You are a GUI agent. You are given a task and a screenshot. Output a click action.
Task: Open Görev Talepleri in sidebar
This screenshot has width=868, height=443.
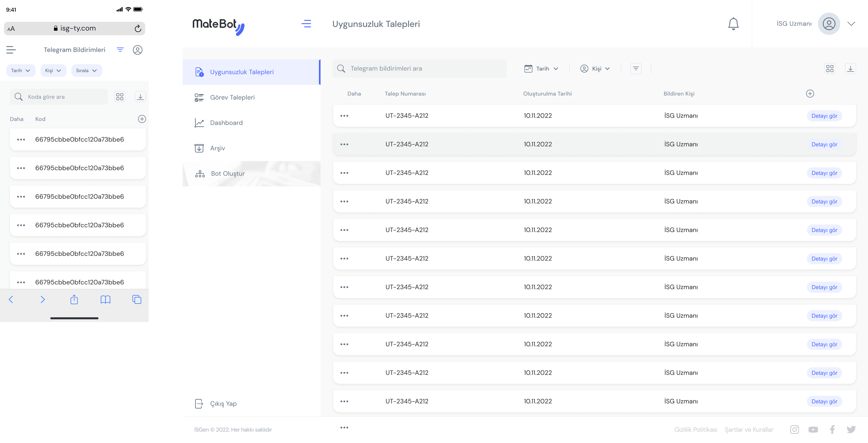click(x=232, y=97)
